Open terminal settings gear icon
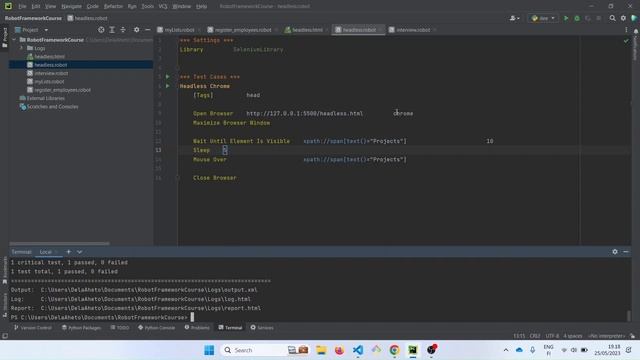 click(x=615, y=252)
